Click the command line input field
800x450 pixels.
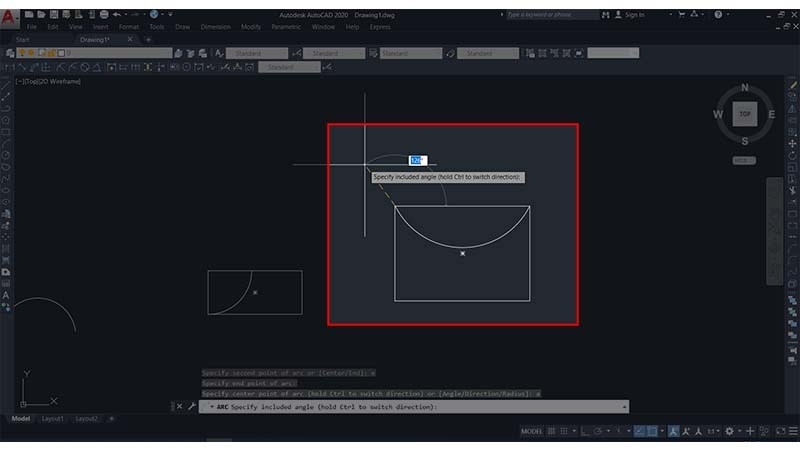[413, 407]
